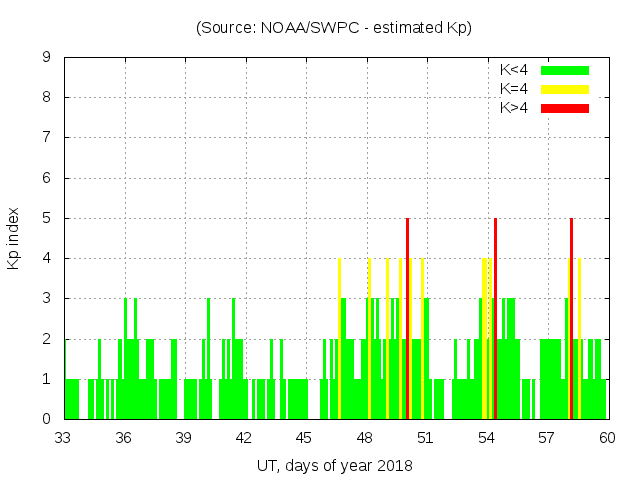Click the 'UT, days of year 2018' axis label

click(x=333, y=465)
